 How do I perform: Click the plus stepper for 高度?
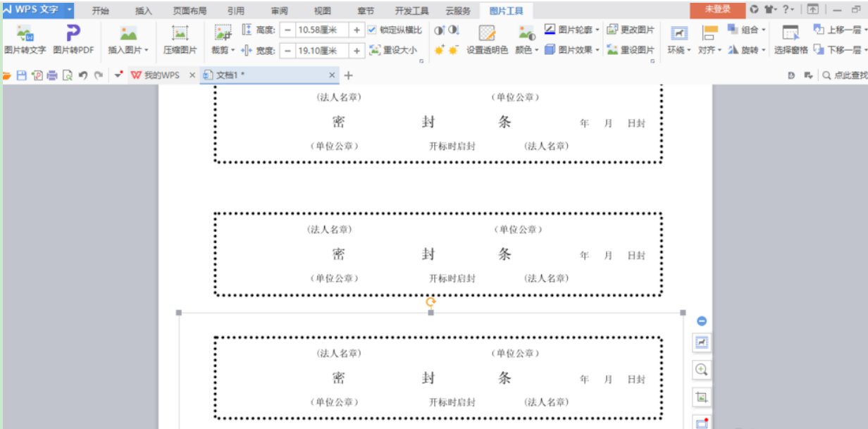point(357,30)
